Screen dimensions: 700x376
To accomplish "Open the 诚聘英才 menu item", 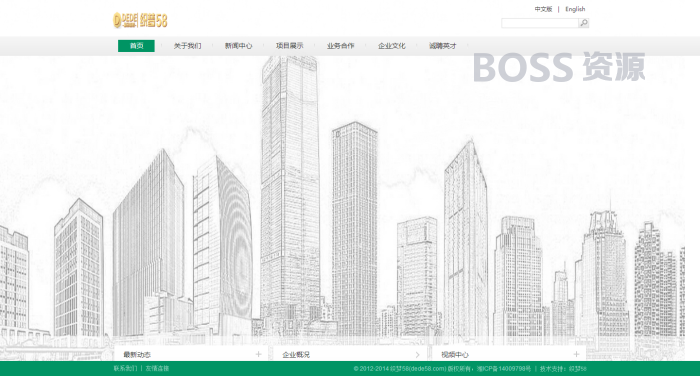I will (x=442, y=46).
